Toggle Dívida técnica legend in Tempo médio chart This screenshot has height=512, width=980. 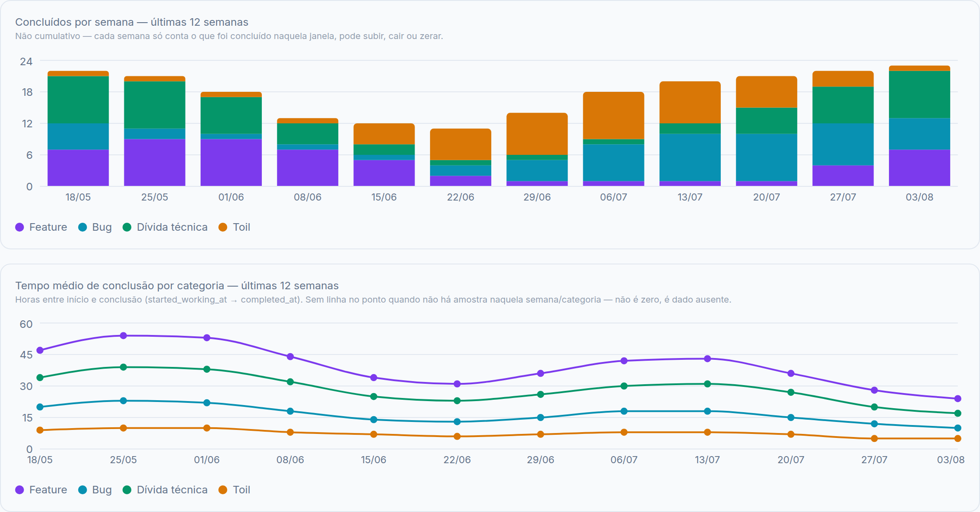[x=165, y=490]
